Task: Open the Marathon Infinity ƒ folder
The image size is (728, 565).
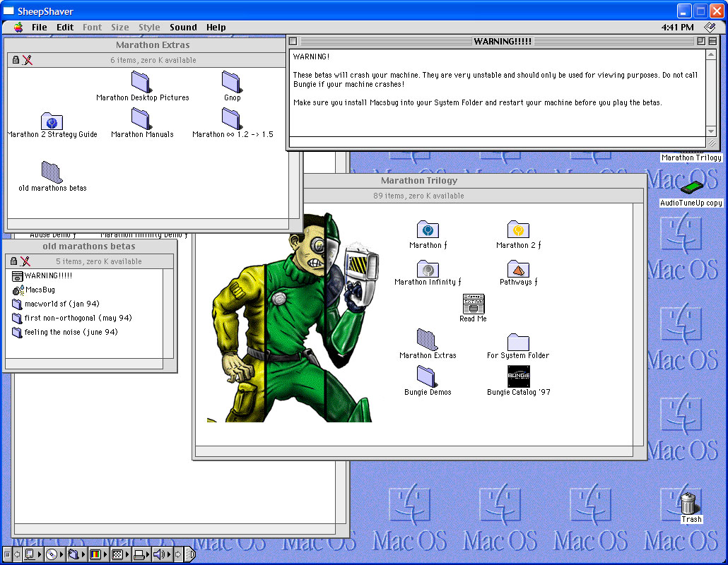Action: 428,269
